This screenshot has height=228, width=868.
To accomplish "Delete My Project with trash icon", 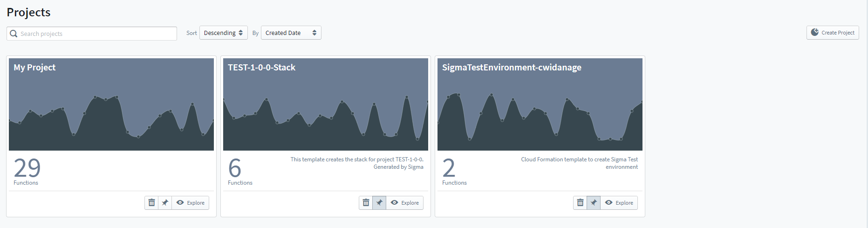I will point(151,203).
